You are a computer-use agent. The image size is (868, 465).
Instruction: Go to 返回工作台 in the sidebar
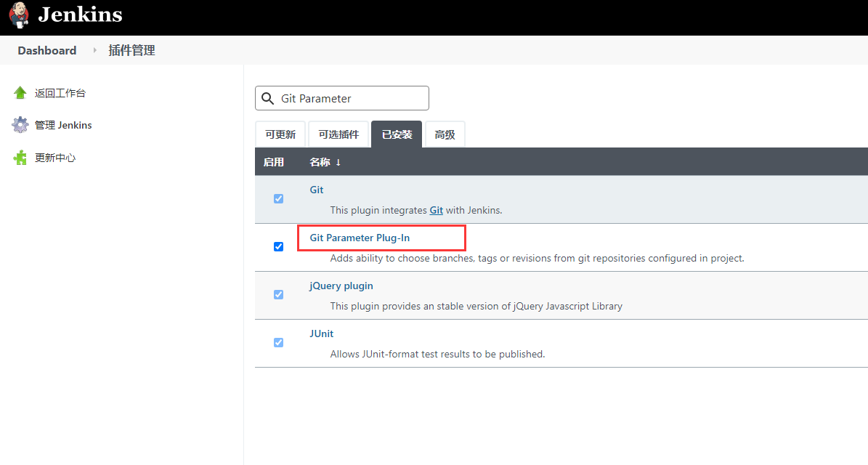tap(60, 93)
